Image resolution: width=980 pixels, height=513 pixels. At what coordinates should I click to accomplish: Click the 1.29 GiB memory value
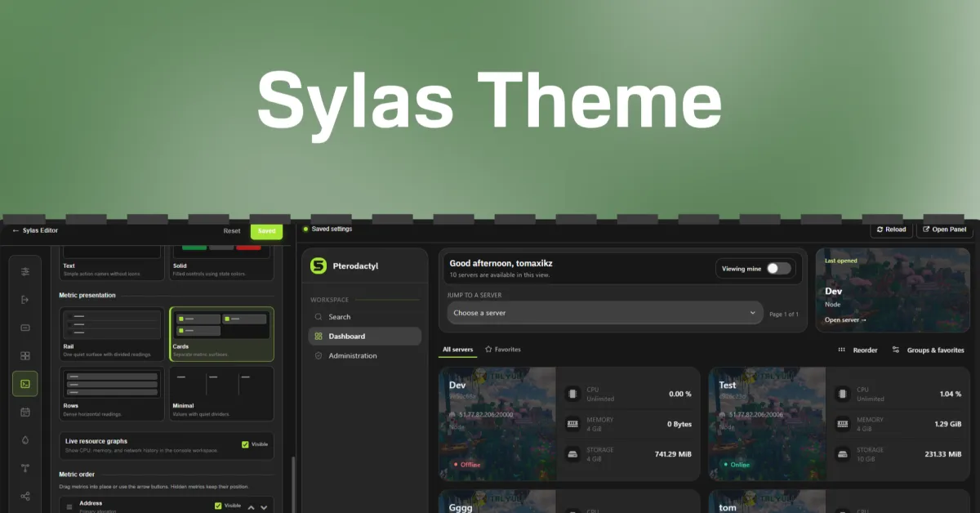click(x=948, y=424)
